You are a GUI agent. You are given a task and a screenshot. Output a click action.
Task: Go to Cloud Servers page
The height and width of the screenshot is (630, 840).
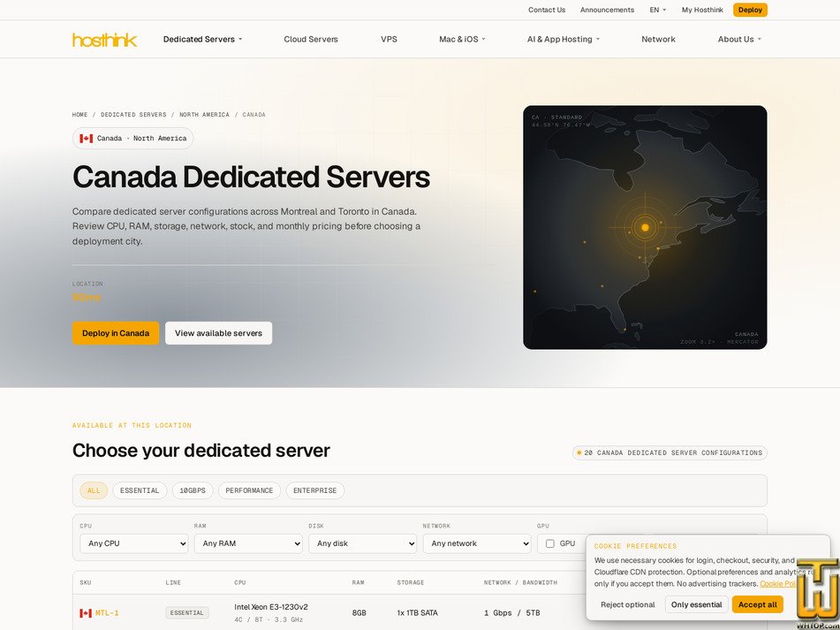(x=311, y=39)
